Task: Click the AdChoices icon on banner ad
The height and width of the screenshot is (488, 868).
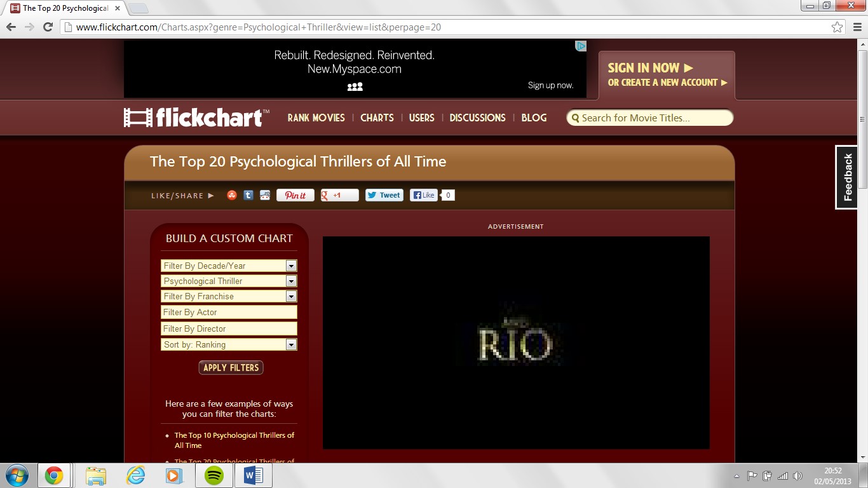Action: (x=580, y=46)
